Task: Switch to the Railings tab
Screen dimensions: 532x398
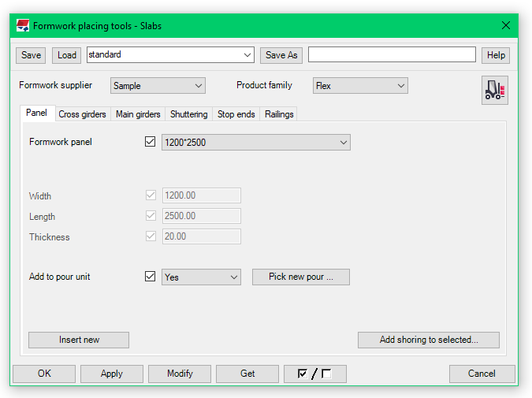Action: click(x=279, y=114)
